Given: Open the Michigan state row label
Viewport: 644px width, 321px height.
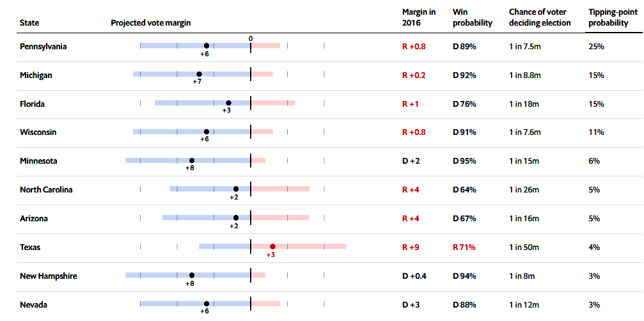Looking at the screenshot, I should coord(36,75).
